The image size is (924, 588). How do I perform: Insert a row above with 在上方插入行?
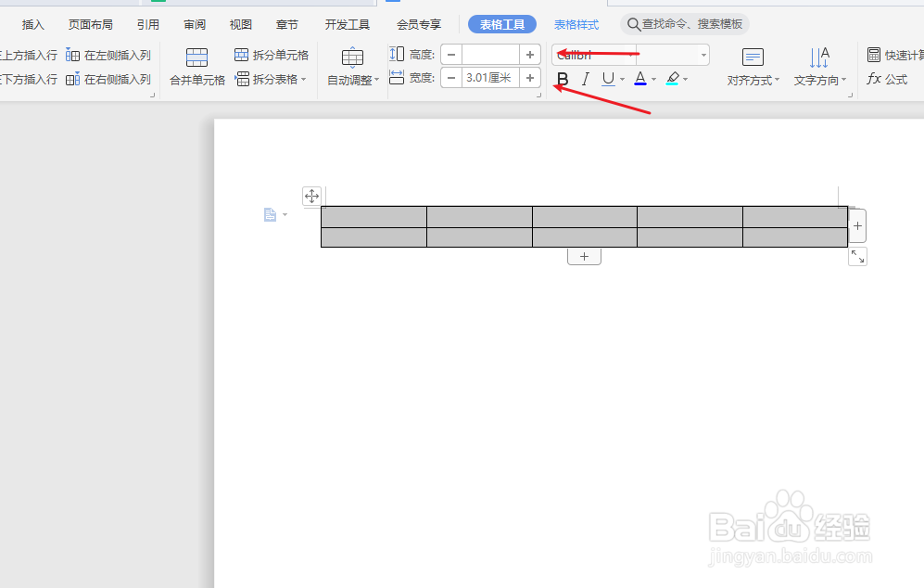pyautogui.click(x=29, y=55)
